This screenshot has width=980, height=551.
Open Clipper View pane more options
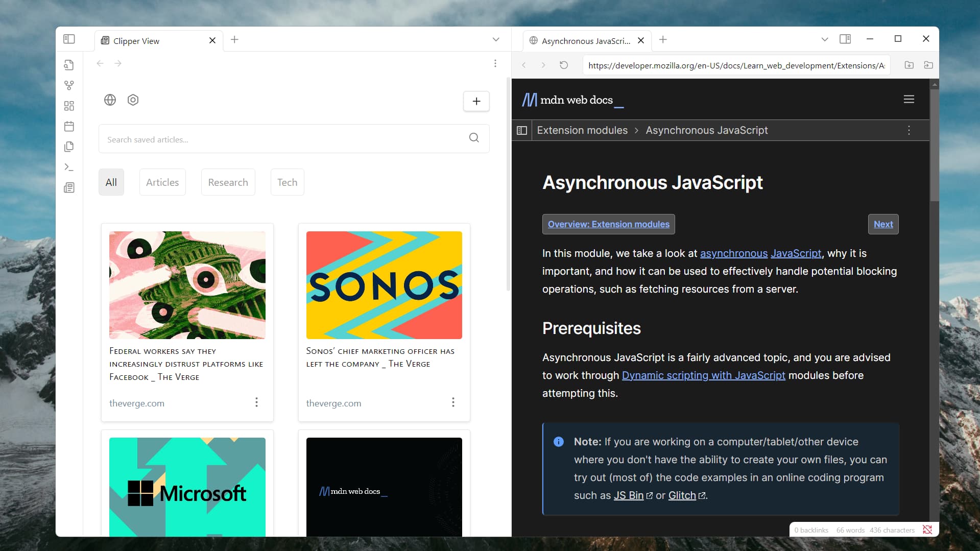(x=495, y=63)
